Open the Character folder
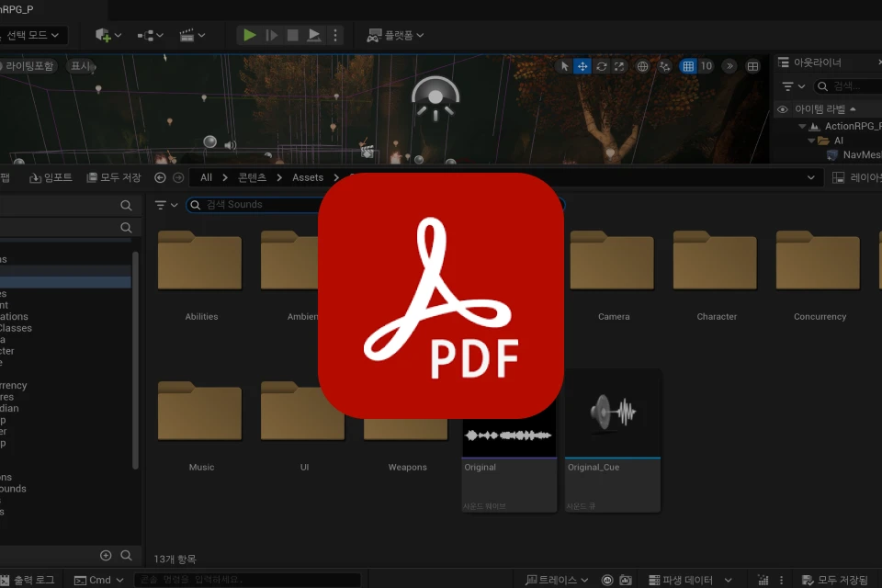 (x=716, y=276)
